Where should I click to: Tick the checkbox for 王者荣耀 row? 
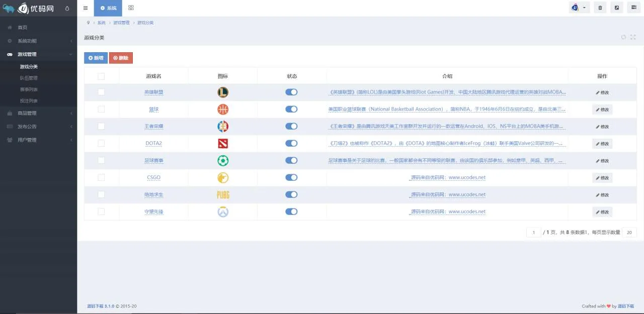pos(101,126)
